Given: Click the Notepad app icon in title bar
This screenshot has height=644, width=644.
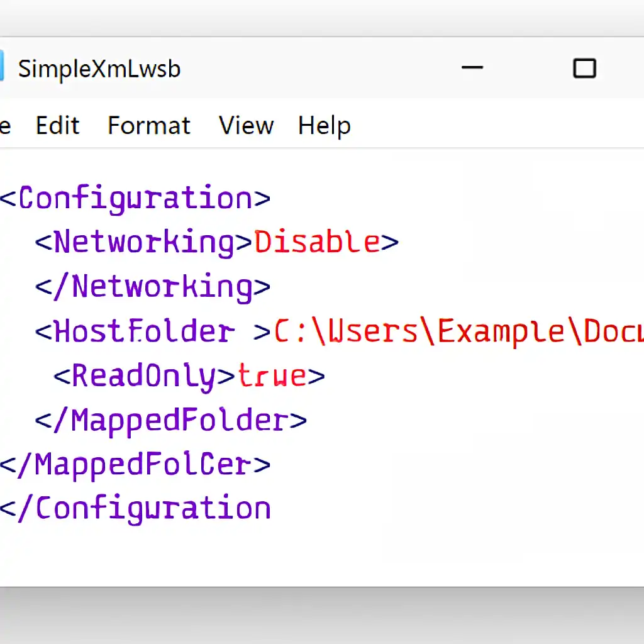Looking at the screenshot, I should [x=2, y=68].
